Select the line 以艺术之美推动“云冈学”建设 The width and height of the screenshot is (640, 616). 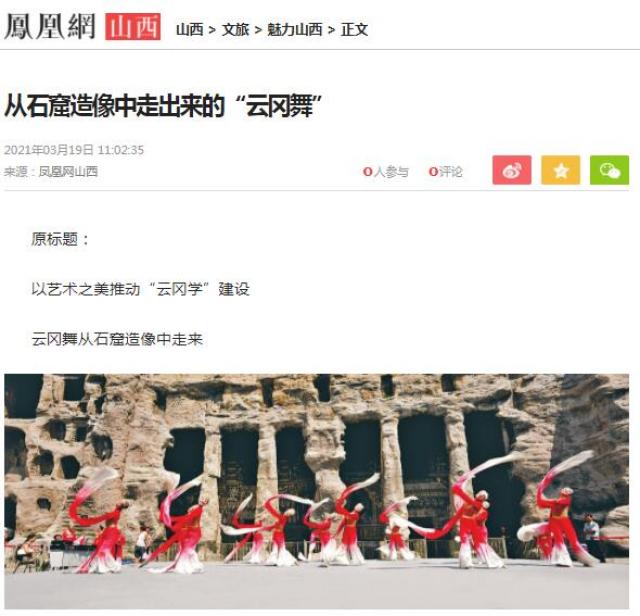(140, 289)
